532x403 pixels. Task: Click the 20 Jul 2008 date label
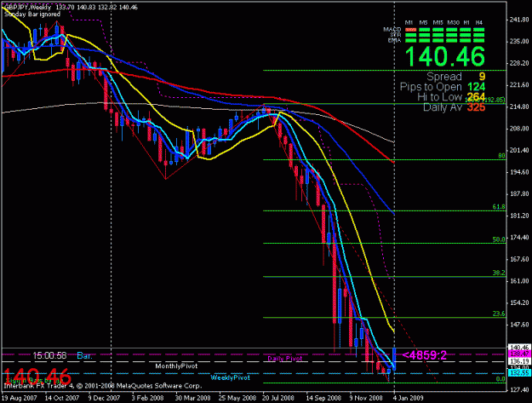(x=278, y=398)
